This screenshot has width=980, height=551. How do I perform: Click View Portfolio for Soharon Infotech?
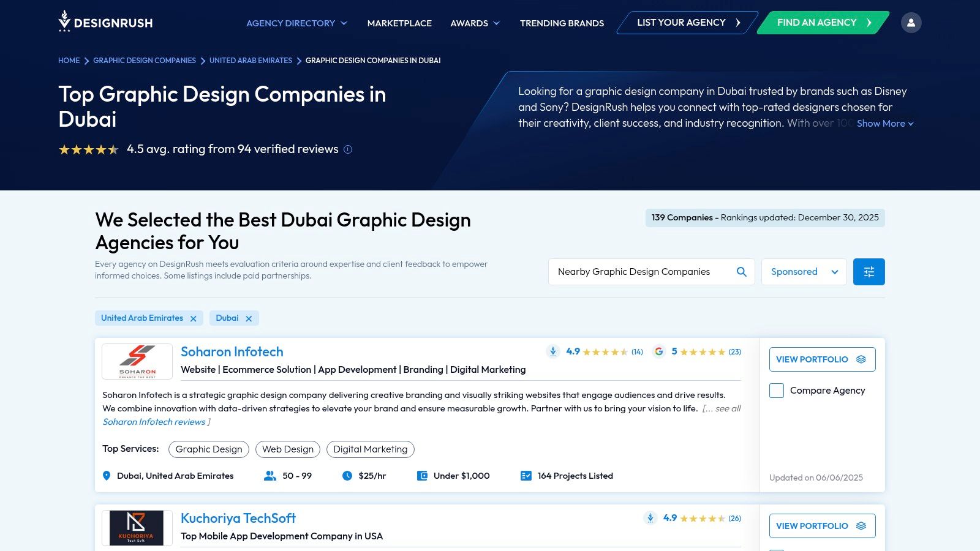coord(822,359)
